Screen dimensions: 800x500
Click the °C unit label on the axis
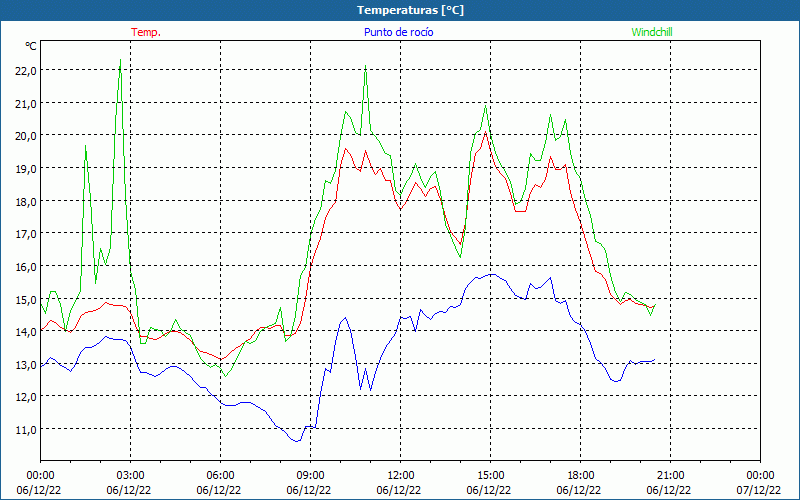31,46
